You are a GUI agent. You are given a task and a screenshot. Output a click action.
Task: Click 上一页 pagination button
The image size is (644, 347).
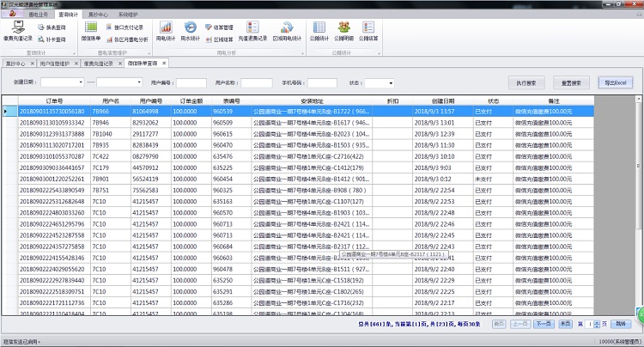[520, 324]
